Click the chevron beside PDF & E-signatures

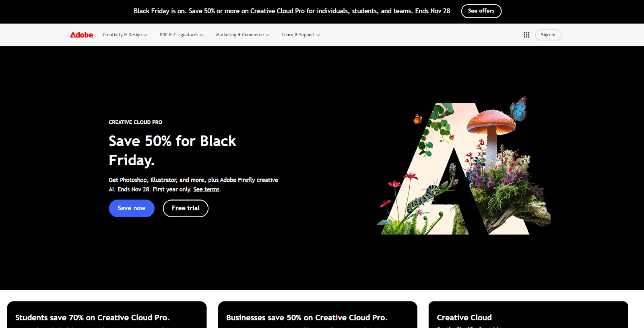(x=202, y=35)
